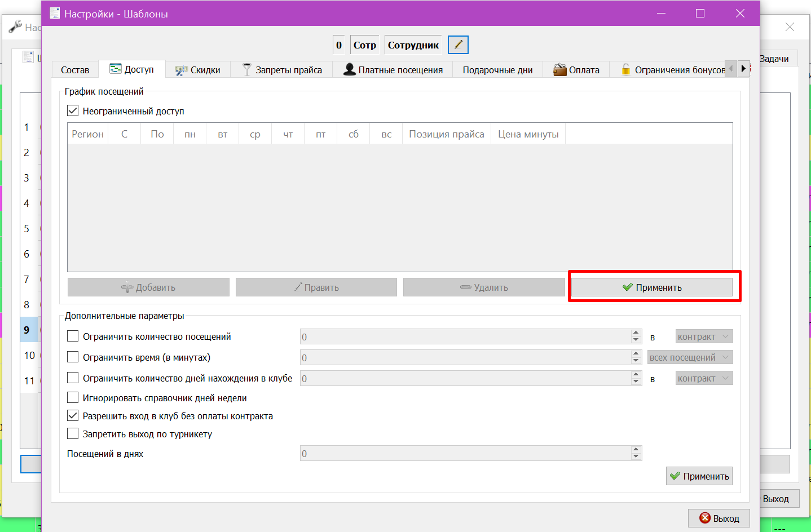Image resolution: width=811 pixels, height=532 pixels.
Task: Click the pencil edit icon next to Сотрудник
Action: coord(458,45)
